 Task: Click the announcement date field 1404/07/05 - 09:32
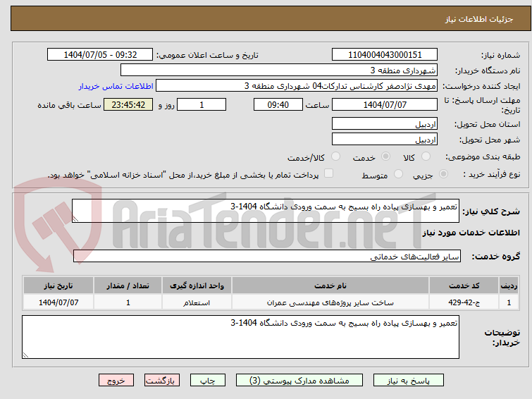point(100,54)
